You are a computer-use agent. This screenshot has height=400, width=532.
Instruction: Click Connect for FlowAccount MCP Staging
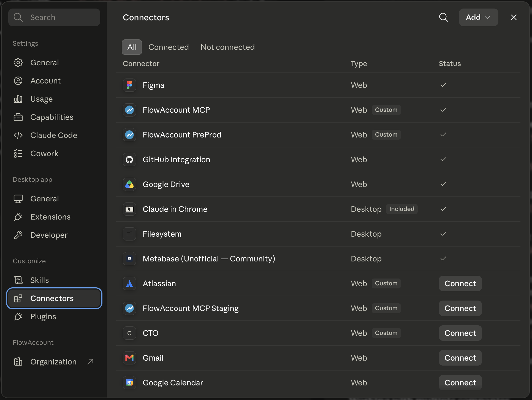pyautogui.click(x=460, y=308)
